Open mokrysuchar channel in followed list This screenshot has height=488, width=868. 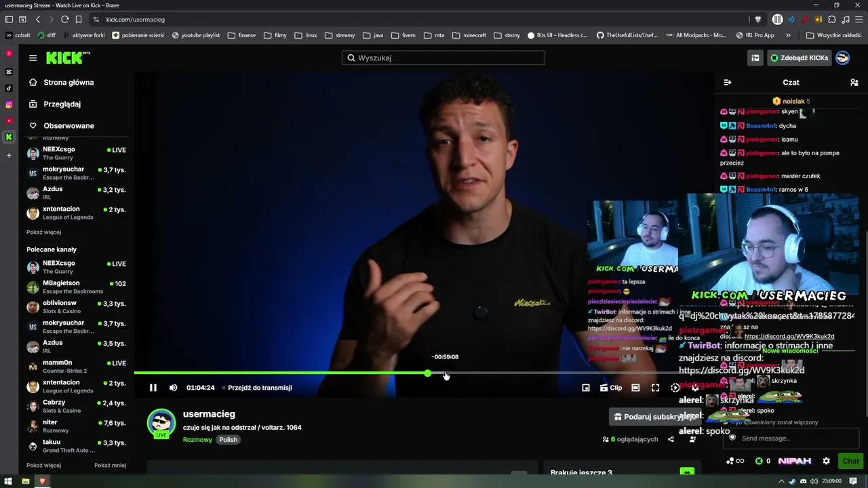click(76, 174)
